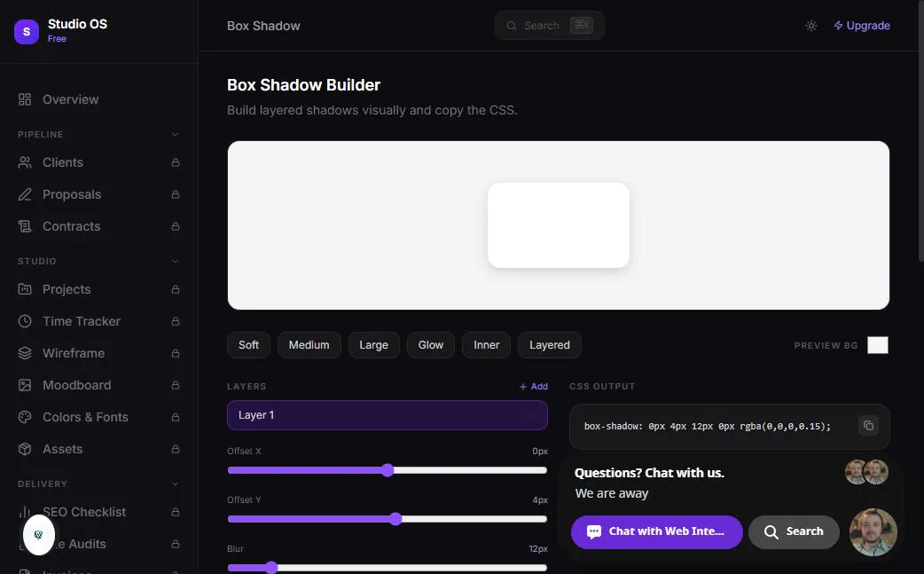Open the Preview BG color swatch

[x=878, y=345]
